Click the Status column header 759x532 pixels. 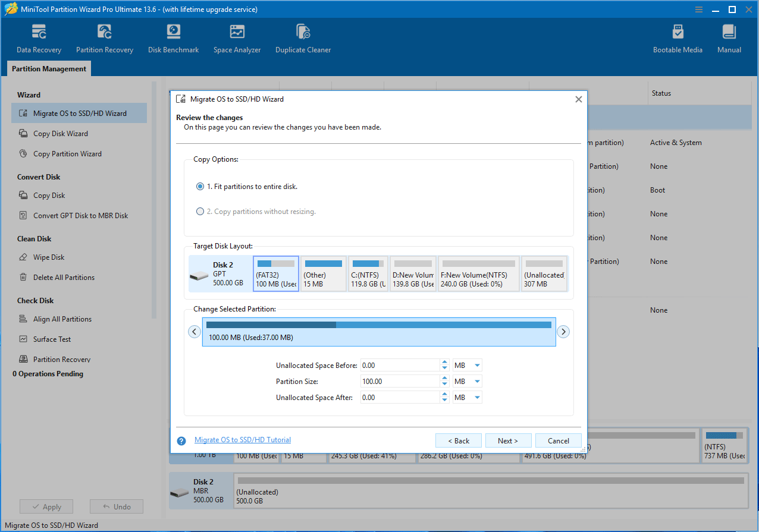[661, 93]
